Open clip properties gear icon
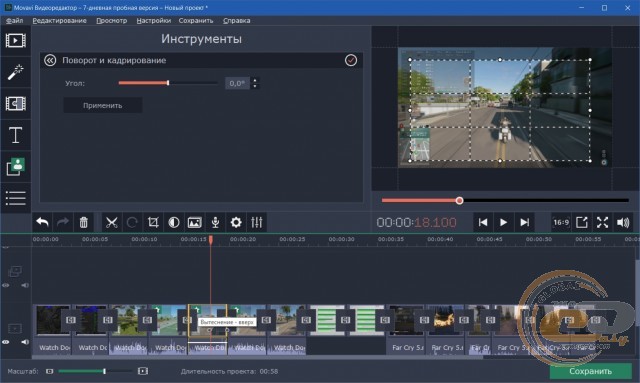The width and height of the screenshot is (640, 383). tap(236, 223)
